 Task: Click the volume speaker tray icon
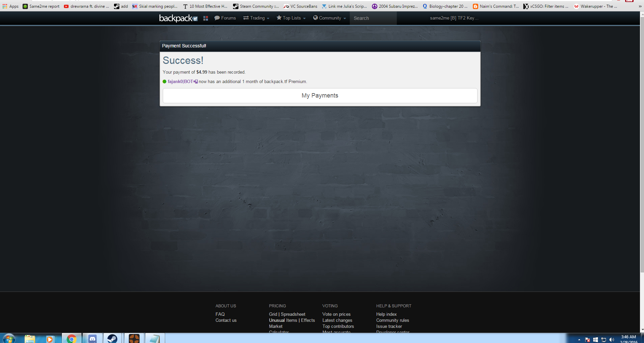click(612, 340)
